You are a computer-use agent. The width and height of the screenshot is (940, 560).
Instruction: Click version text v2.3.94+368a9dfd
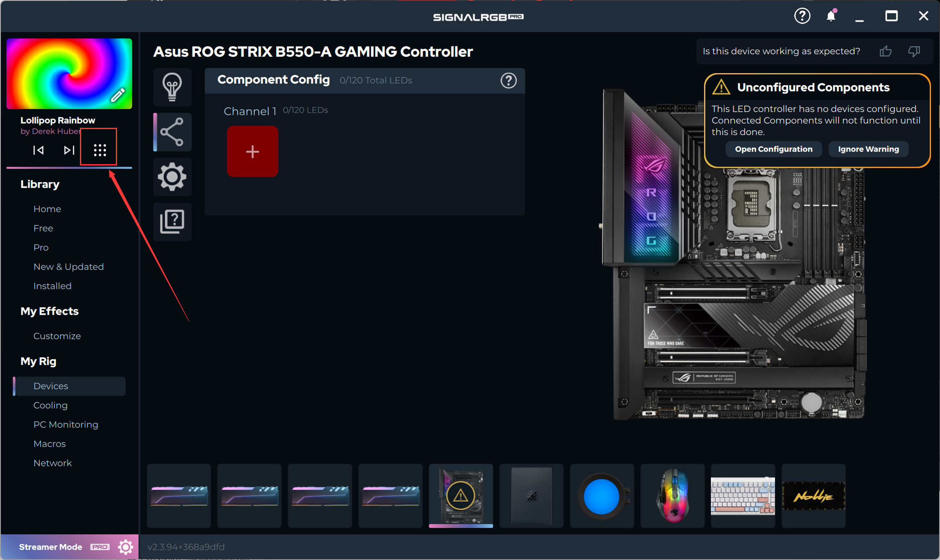pos(186,547)
